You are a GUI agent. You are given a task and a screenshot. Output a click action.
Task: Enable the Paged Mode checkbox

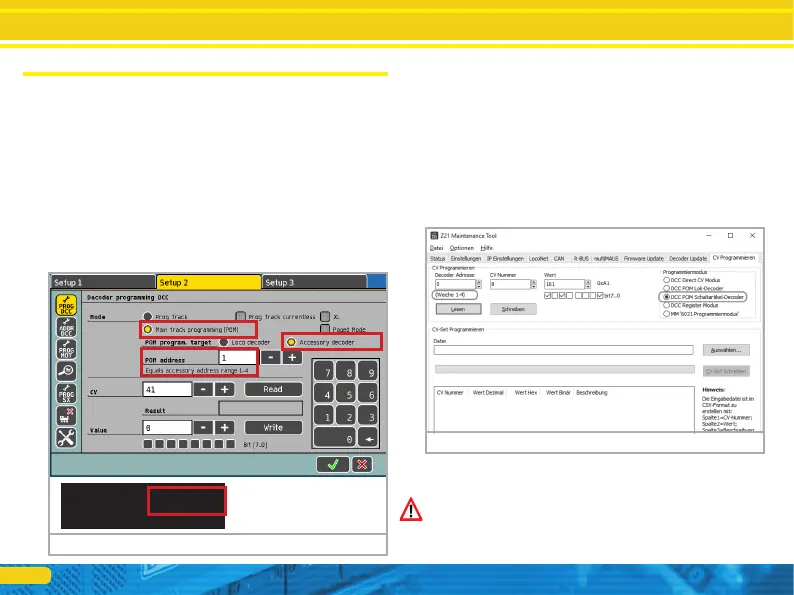tap(326, 328)
